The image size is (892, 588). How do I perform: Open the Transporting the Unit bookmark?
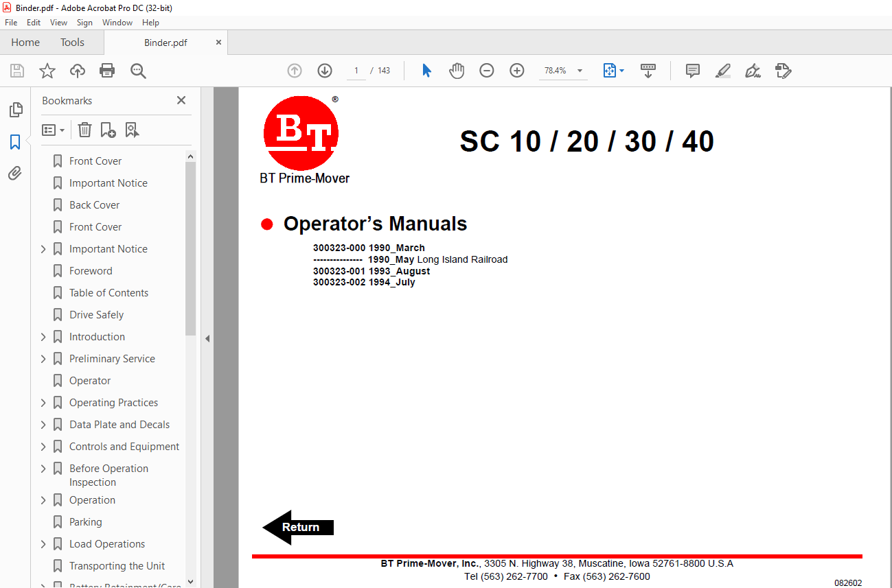(x=117, y=566)
